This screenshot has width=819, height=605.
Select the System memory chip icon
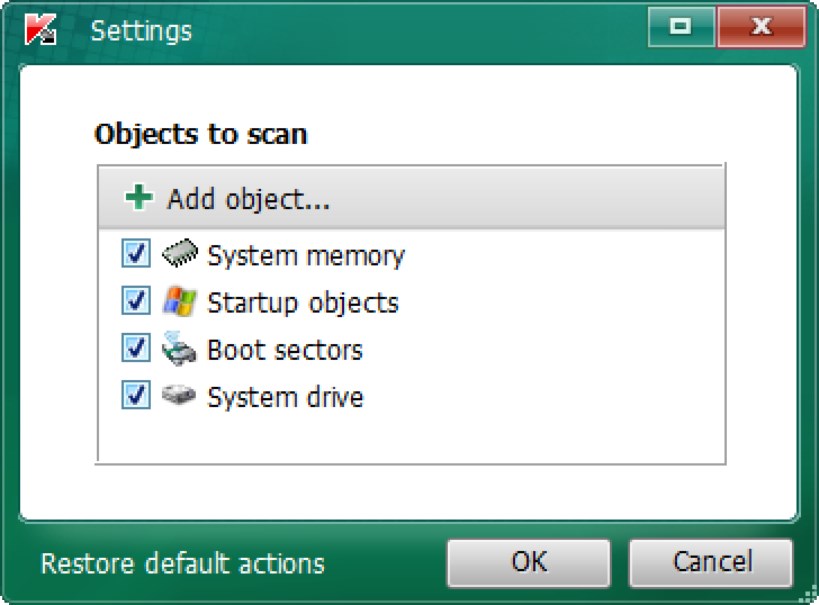pyautogui.click(x=180, y=253)
